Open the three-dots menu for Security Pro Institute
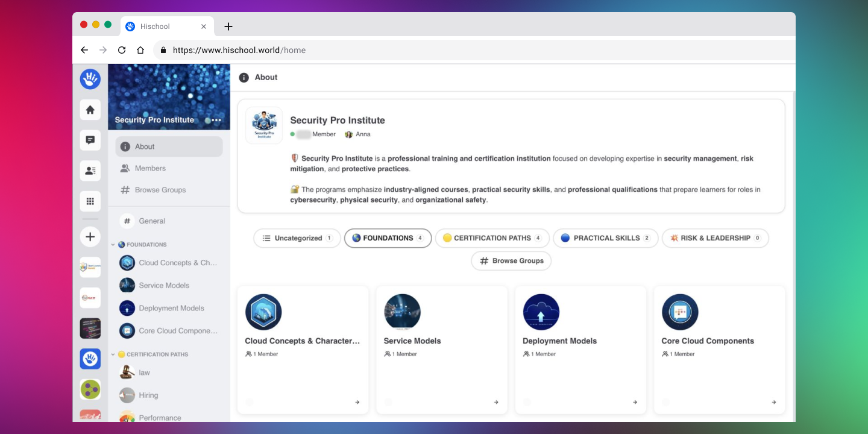This screenshot has width=868, height=434. pyautogui.click(x=216, y=120)
